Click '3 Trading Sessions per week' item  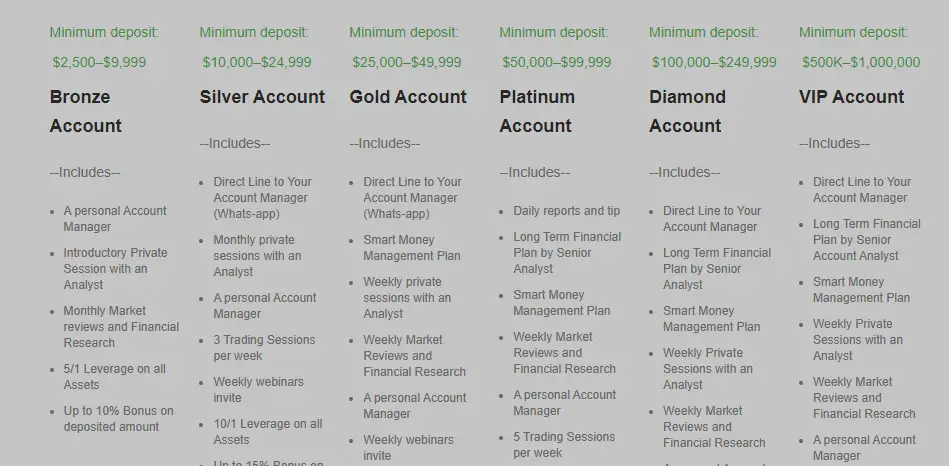point(264,348)
